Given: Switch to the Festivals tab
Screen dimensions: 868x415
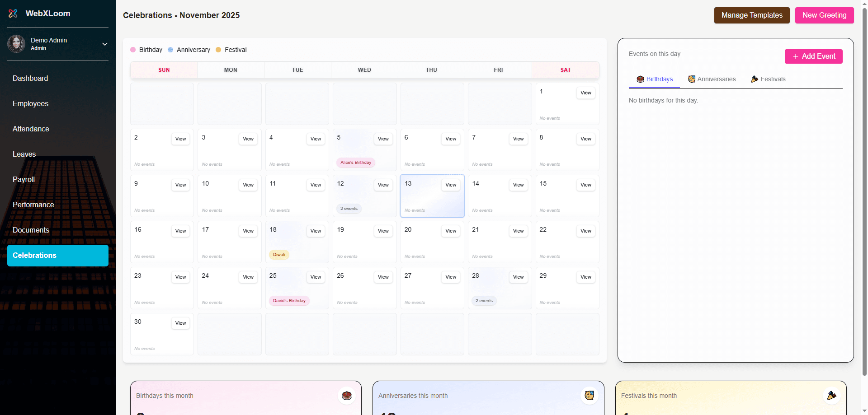Looking at the screenshot, I should click(768, 79).
